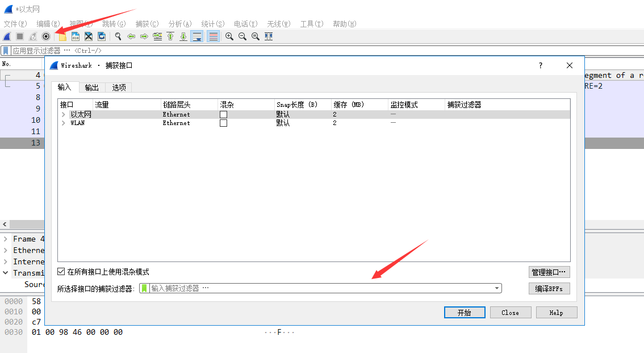Click packet list scrollbar left arrow
Screen dimensions: 644x353
[5, 225]
